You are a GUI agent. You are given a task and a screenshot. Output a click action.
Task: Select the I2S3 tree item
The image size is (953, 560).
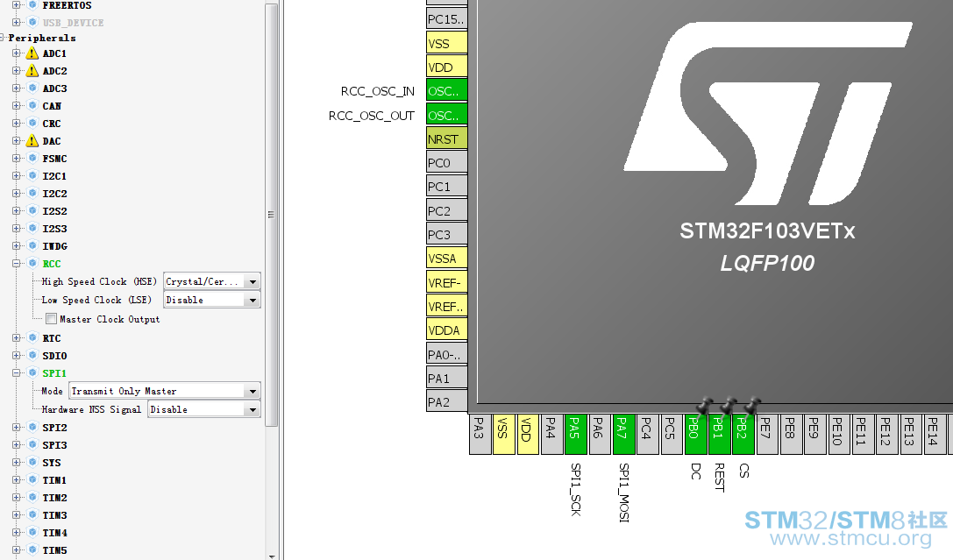pos(54,229)
